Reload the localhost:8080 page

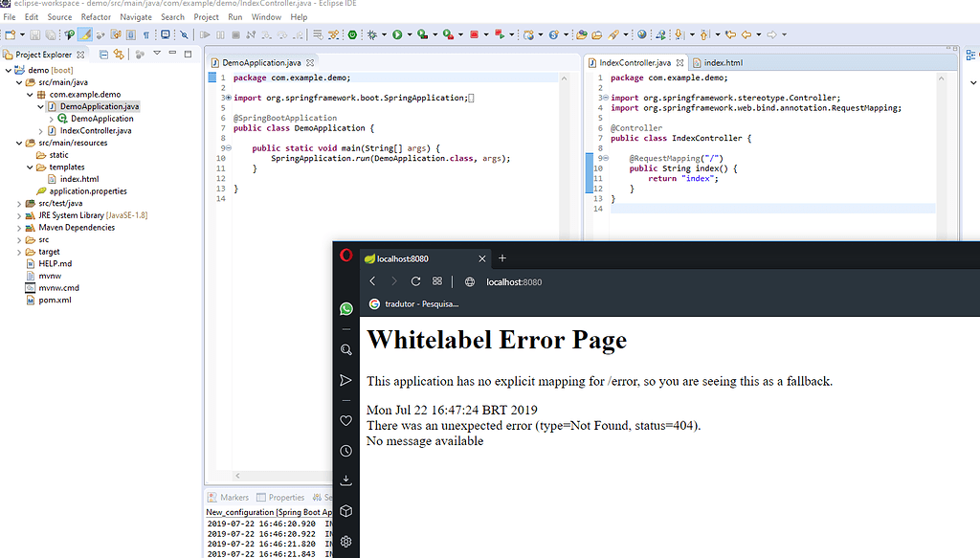[x=418, y=281]
